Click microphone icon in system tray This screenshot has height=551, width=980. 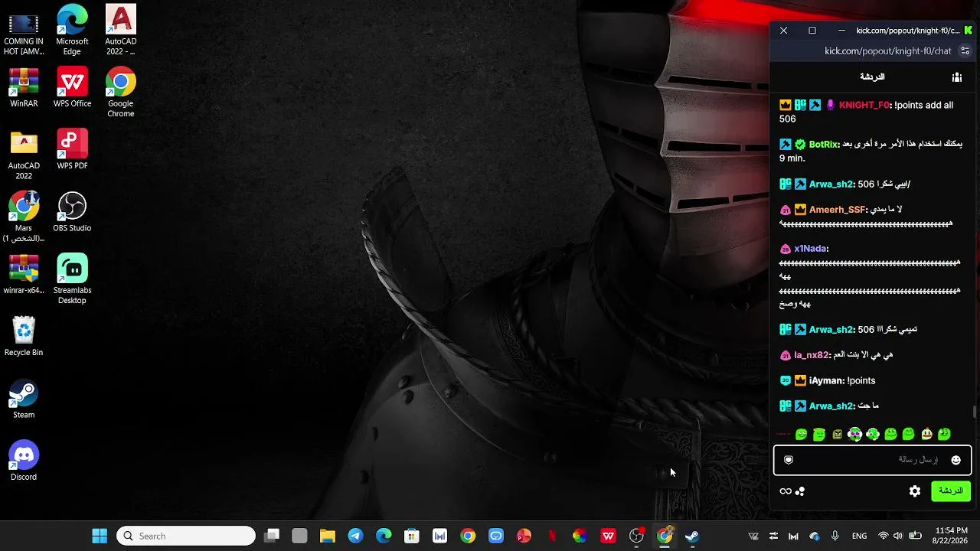point(835,536)
